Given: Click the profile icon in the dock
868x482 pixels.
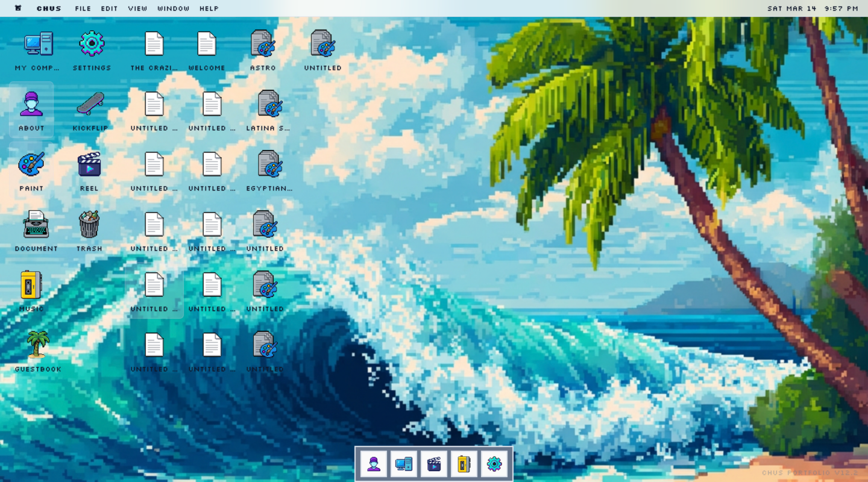Looking at the screenshot, I should click(x=374, y=464).
